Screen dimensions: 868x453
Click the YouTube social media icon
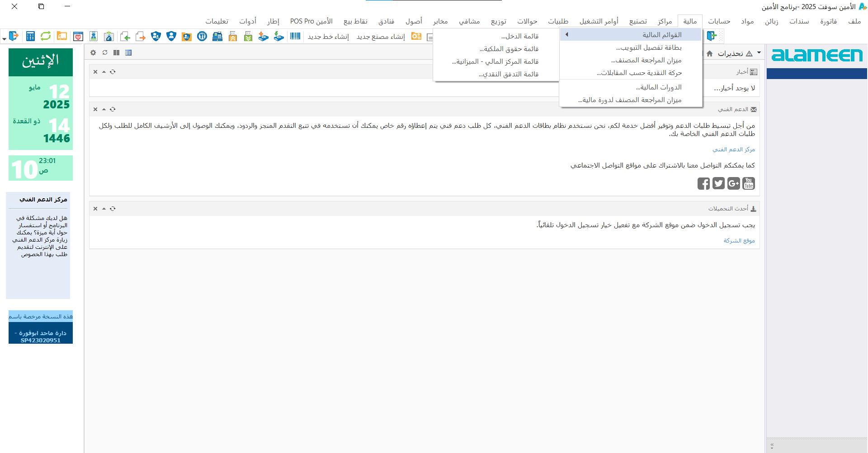[749, 183]
